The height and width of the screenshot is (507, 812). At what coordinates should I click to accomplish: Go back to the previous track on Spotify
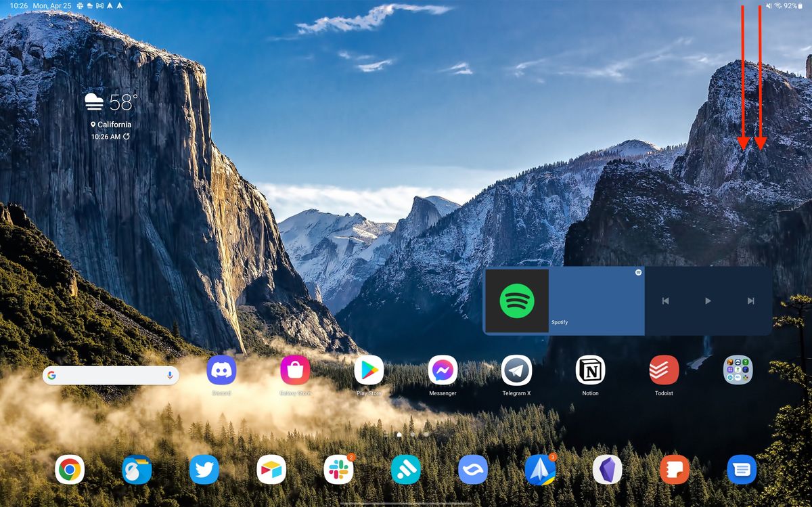[x=665, y=301]
